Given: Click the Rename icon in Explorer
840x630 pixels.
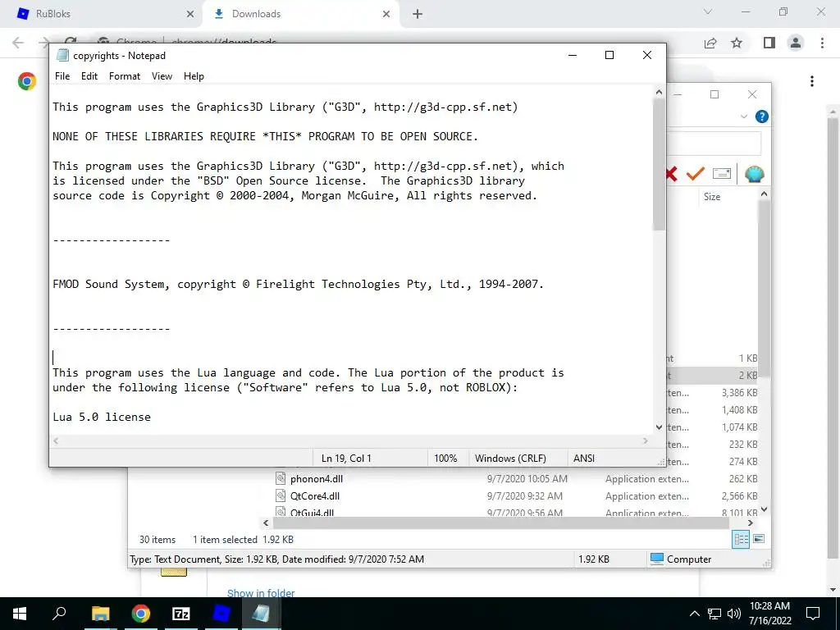Looking at the screenshot, I should tap(722, 174).
